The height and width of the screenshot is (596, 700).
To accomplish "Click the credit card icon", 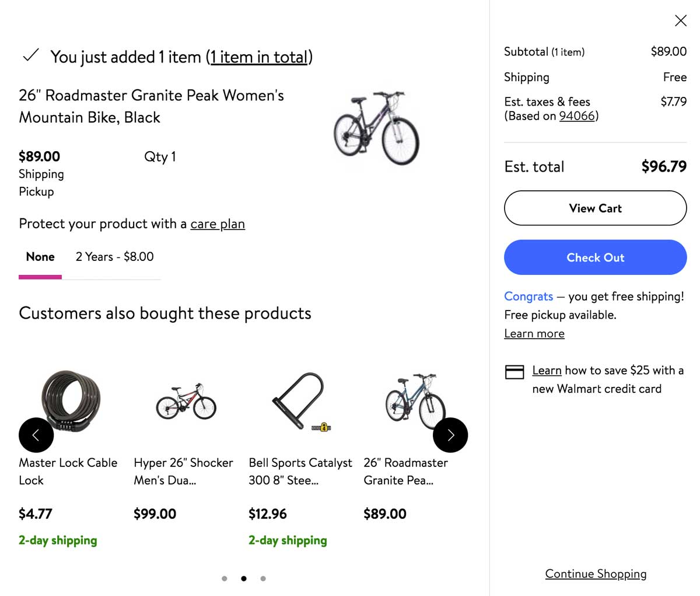I will click(514, 372).
